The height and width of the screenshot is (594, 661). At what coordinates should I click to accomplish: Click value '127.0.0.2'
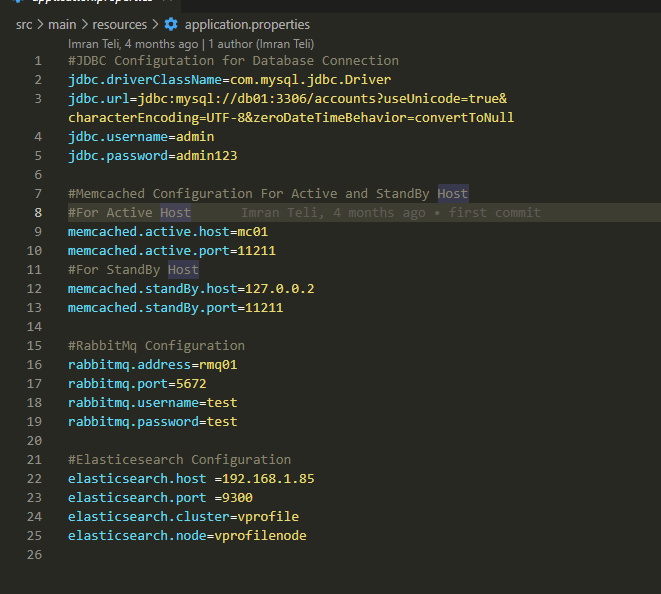pyautogui.click(x=279, y=288)
